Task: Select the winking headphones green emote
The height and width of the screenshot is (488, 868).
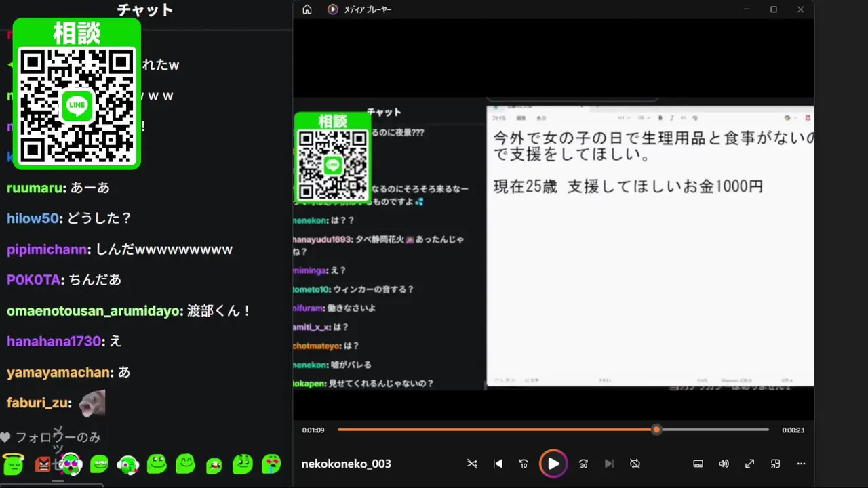Action: coord(127,464)
